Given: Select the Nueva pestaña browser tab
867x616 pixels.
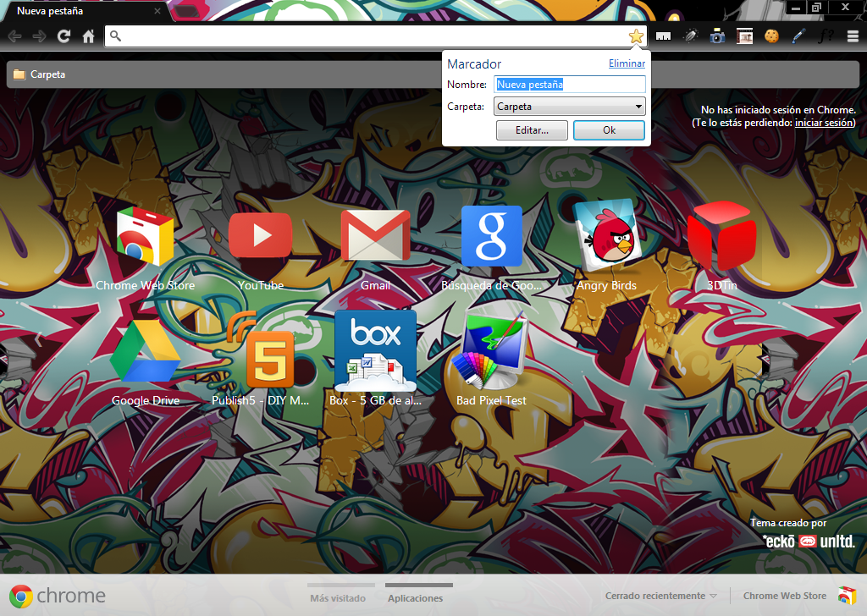Looking at the screenshot, I should tap(83, 11).
